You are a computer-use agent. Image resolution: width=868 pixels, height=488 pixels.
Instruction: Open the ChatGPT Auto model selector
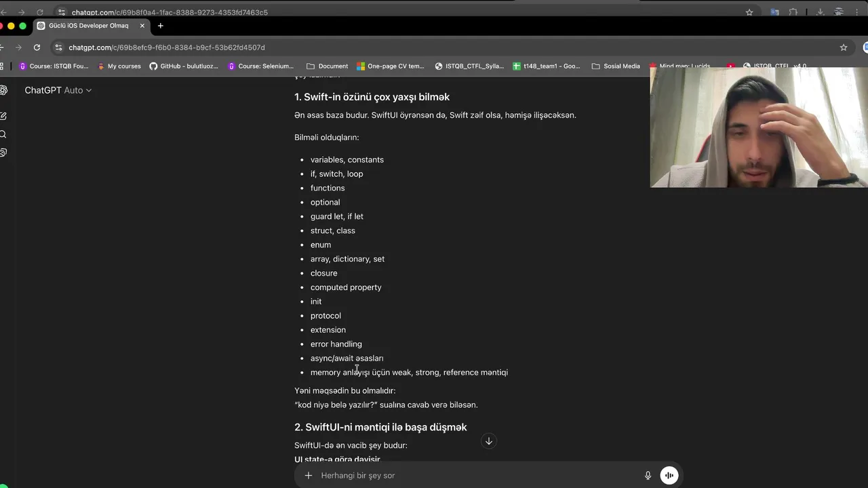point(58,90)
